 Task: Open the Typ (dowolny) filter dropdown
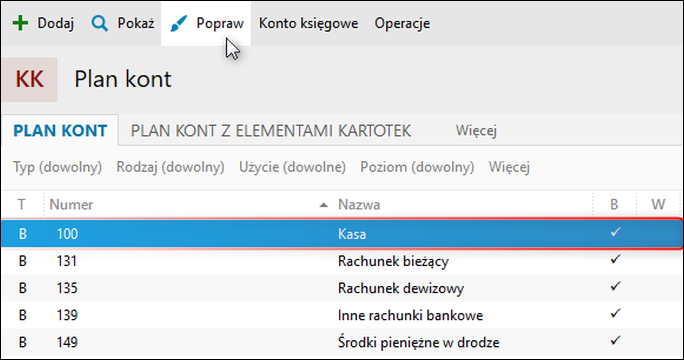click(x=57, y=167)
